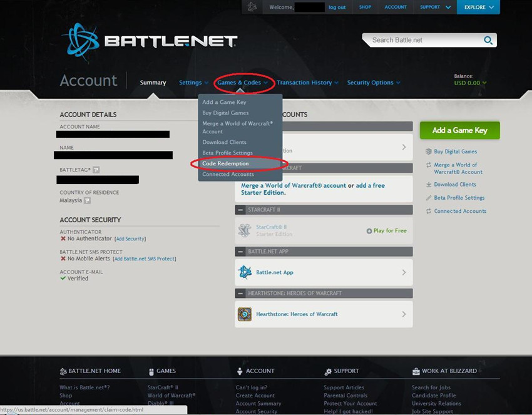This screenshot has height=415, width=532.
Task: Open the Hearthstone row chevron
Action: click(x=404, y=314)
